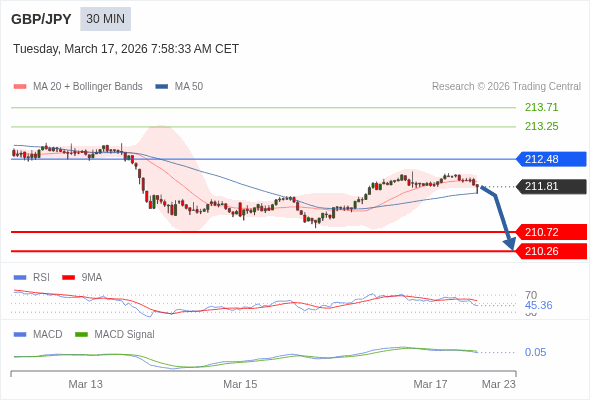This screenshot has width=590, height=400.
Task: Click the 210.26 support price tag
Action: pyautogui.click(x=551, y=251)
